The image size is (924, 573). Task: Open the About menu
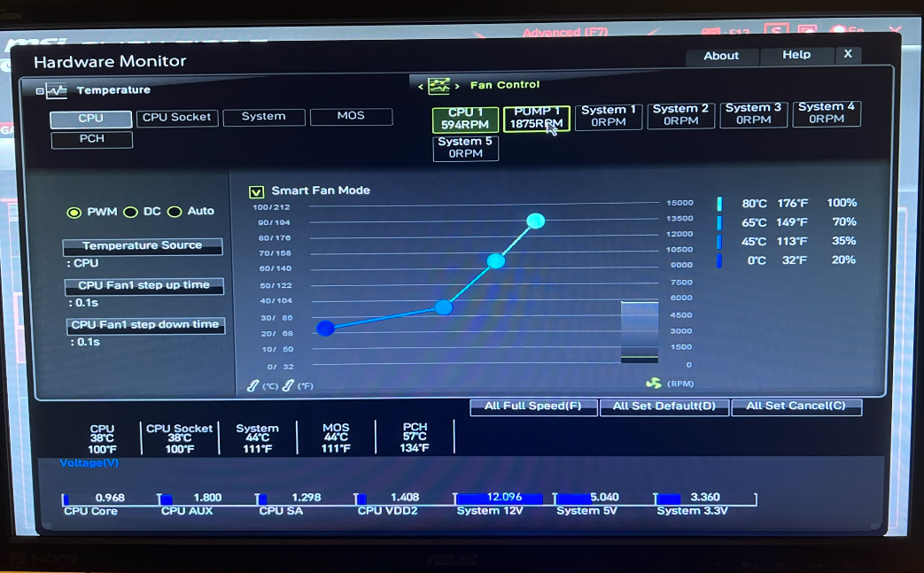(721, 56)
